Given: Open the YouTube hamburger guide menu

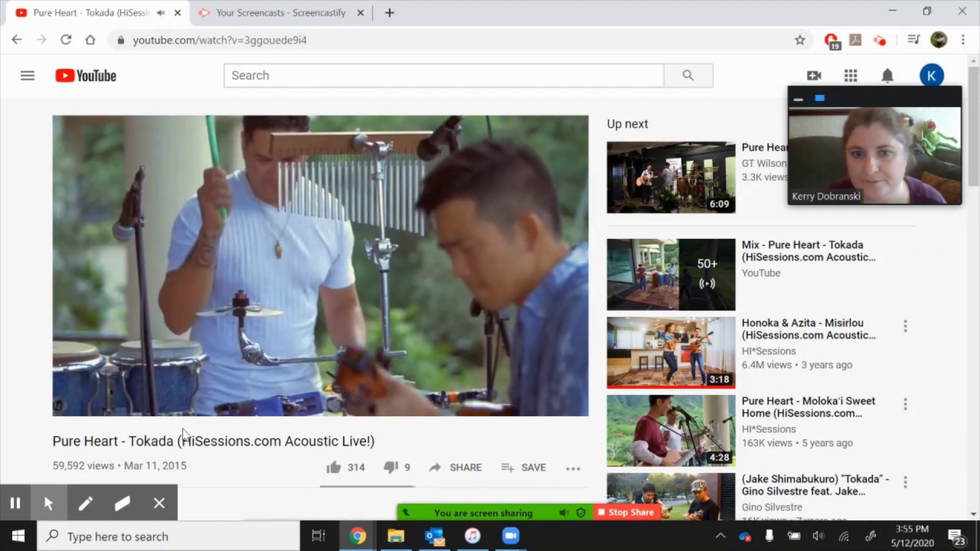Looking at the screenshot, I should pos(28,75).
